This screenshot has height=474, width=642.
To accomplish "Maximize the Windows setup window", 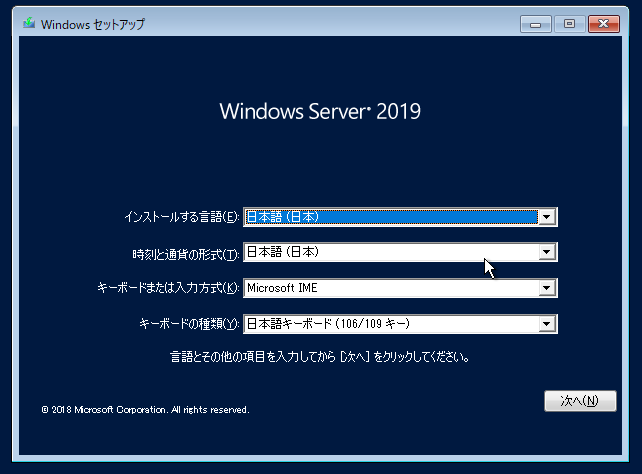I will pyautogui.click(x=570, y=24).
